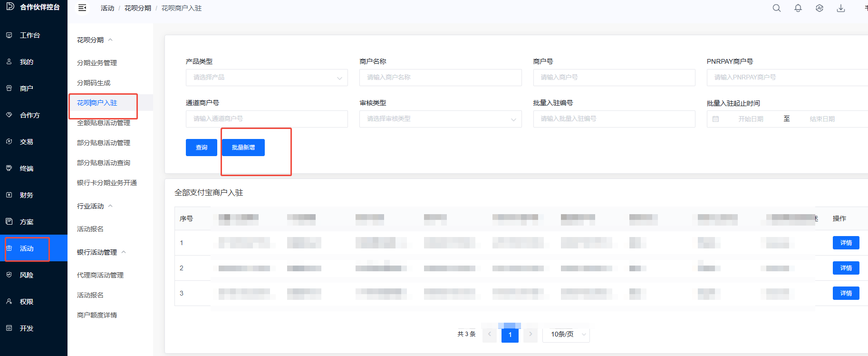Click 详情 button for row 2
This screenshot has width=868, height=356.
point(846,268)
